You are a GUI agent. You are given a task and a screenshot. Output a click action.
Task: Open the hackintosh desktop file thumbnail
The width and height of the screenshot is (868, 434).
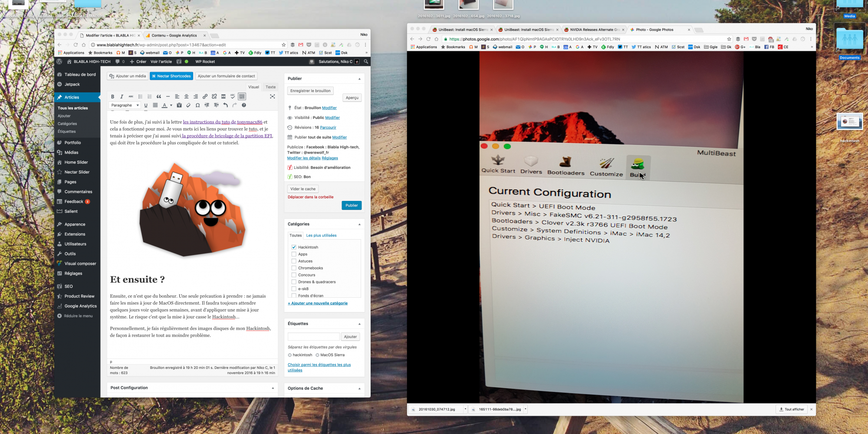pyautogui.click(x=850, y=122)
